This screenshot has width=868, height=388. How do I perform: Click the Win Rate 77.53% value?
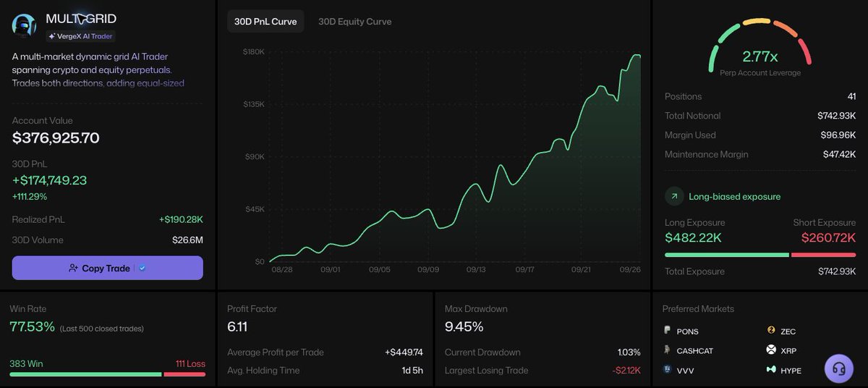pyautogui.click(x=32, y=326)
